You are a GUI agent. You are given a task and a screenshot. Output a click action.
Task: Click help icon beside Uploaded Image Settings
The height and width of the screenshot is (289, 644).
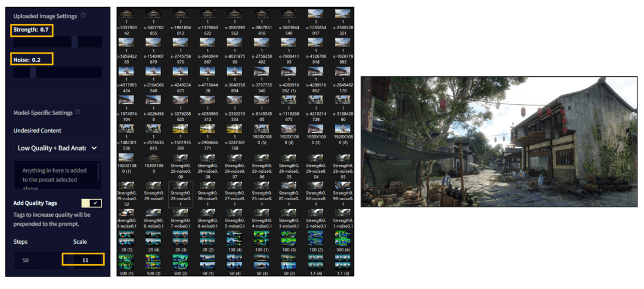click(x=83, y=15)
